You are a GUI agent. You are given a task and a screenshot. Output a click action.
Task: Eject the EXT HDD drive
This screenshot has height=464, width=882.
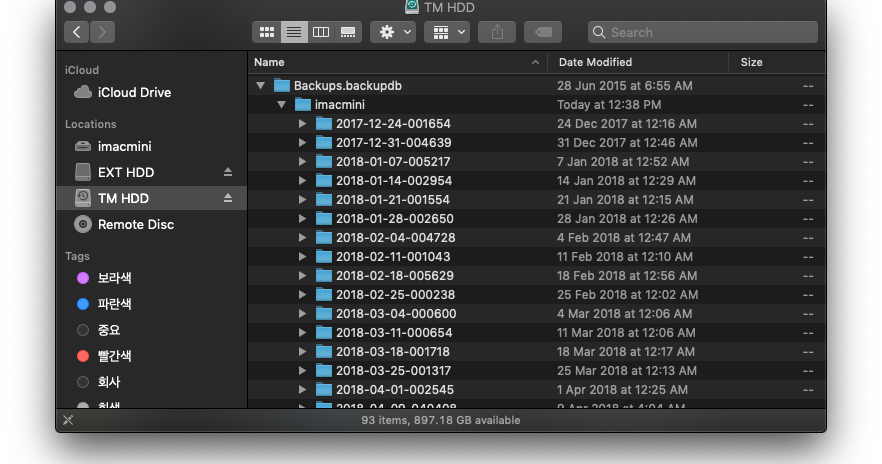[x=228, y=172]
